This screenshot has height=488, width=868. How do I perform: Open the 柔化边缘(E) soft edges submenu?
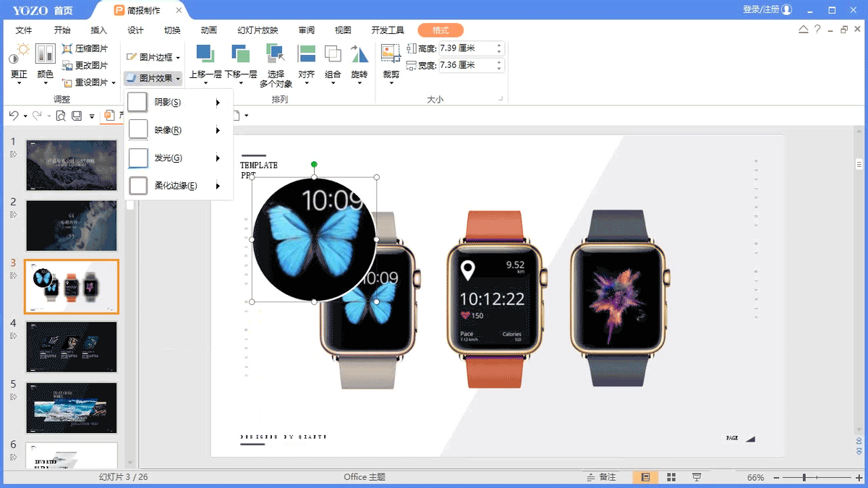point(179,186)
